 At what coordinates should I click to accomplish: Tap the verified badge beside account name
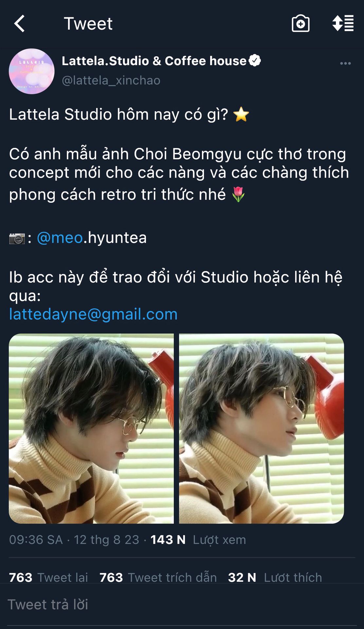(255, 61)
